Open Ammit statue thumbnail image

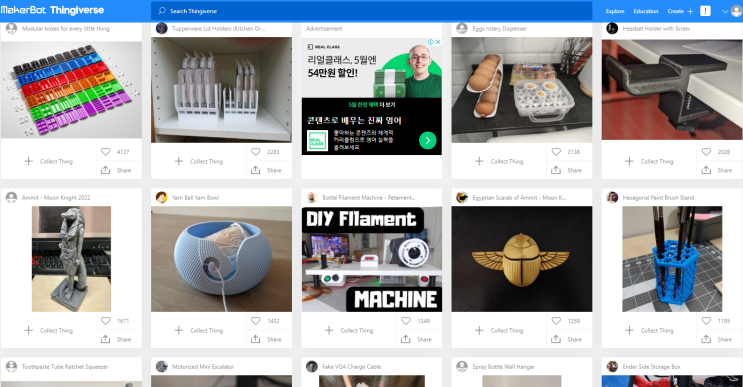click(71, 259)
